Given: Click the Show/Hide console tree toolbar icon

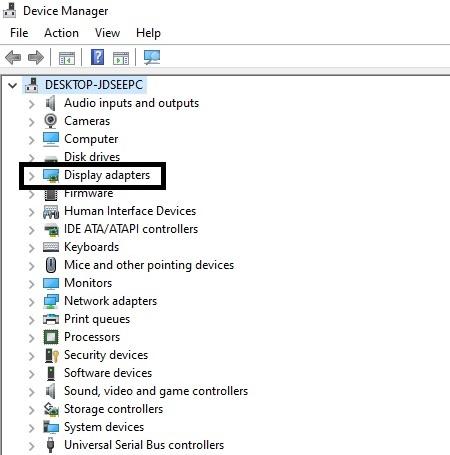Looking at the screenshot, I should (67, 58).
